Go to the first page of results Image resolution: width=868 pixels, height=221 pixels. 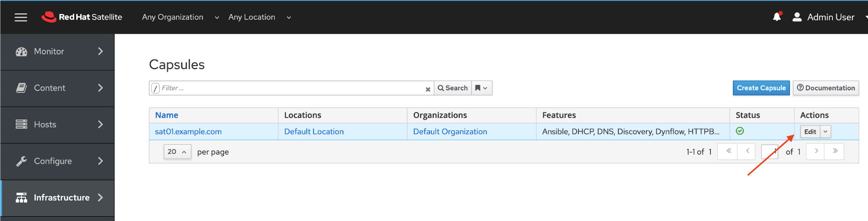click(728, 151)
